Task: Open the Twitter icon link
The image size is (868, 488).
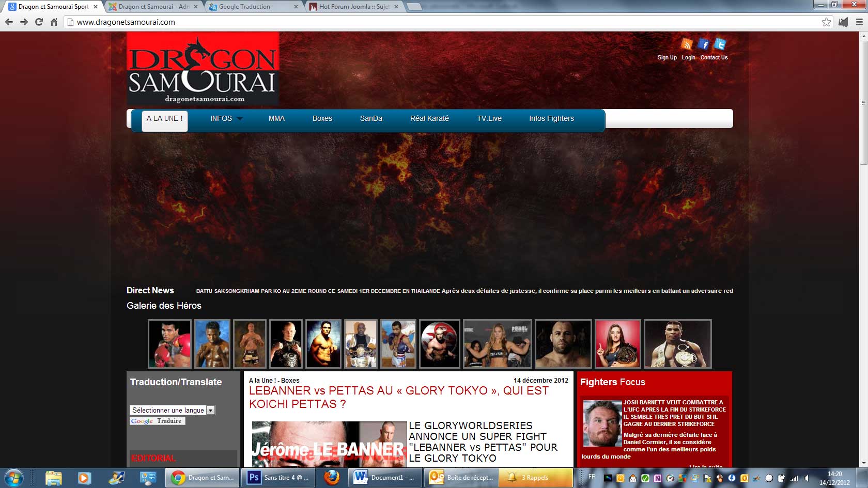Action: (720, 44)
